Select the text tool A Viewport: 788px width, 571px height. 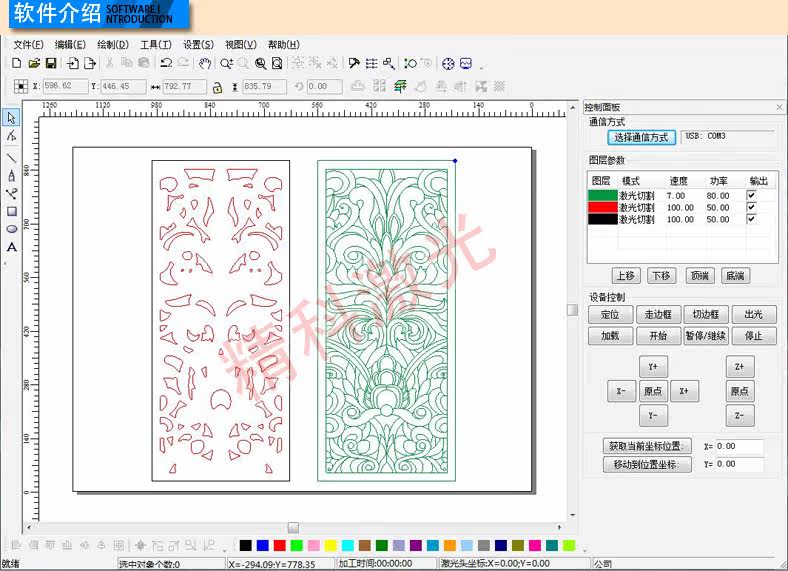pyautogui.click(x=12, y=247)
